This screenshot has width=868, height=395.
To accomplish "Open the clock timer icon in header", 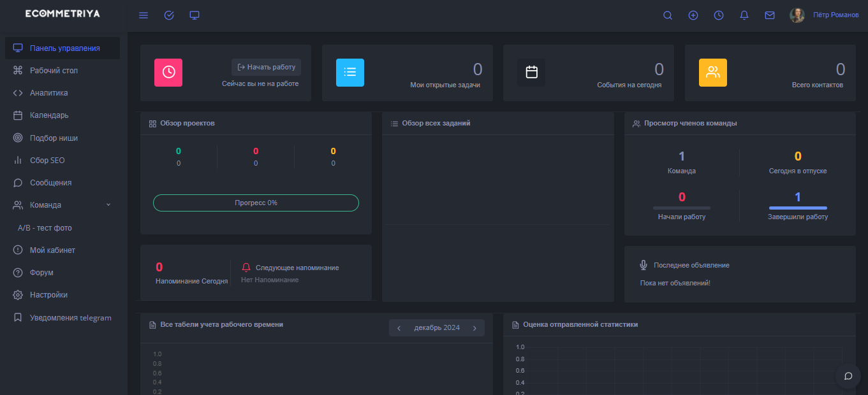I will 719,15.
